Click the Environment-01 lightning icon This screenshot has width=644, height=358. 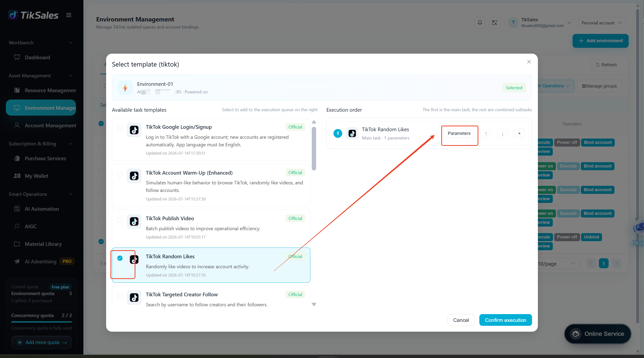[x=125, y=88]
